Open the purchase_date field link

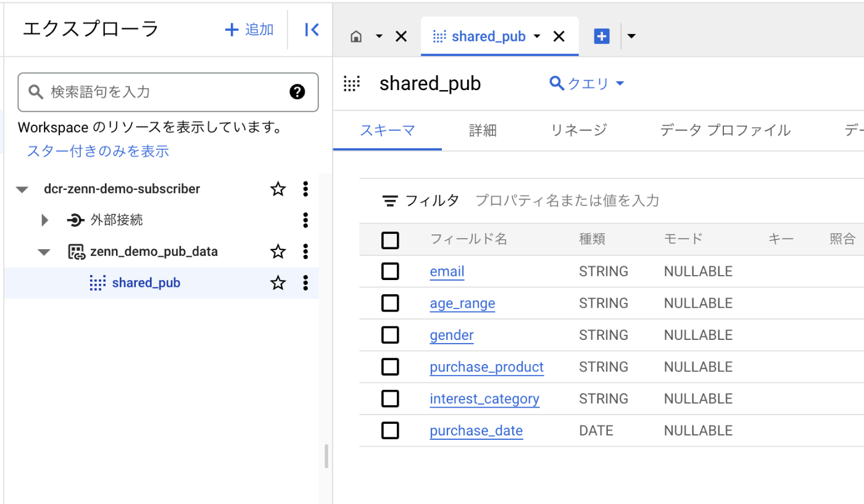(x=476, y=431)
